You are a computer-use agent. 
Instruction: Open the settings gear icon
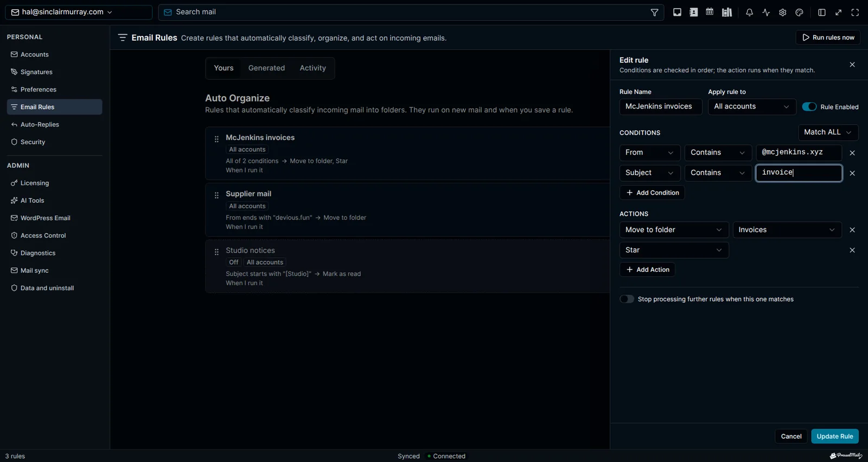783,12
